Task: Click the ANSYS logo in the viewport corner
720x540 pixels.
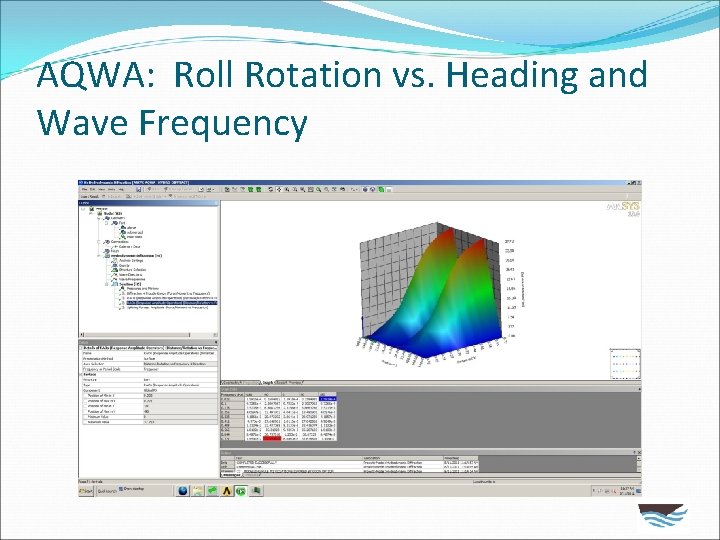Action: click(624, 209)
